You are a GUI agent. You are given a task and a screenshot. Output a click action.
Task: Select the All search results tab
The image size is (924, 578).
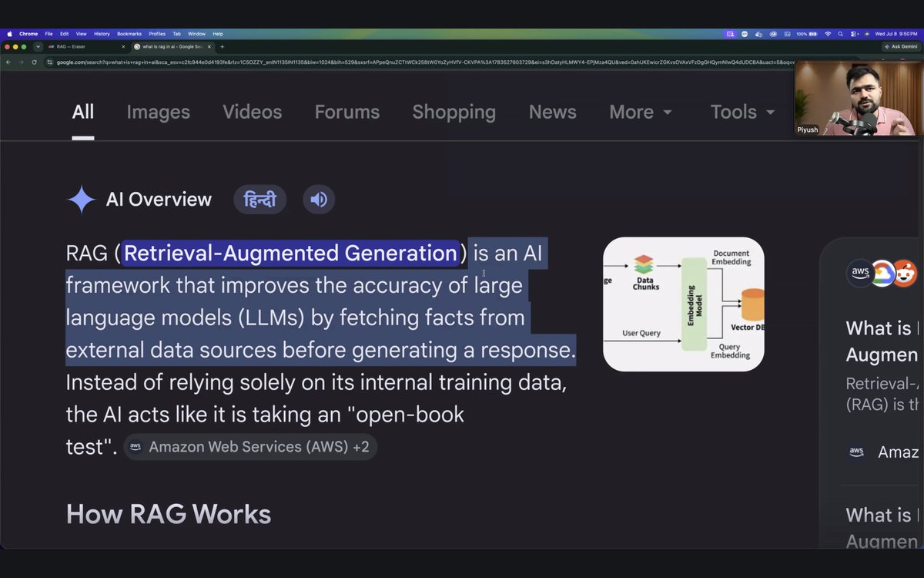(83, 112)
